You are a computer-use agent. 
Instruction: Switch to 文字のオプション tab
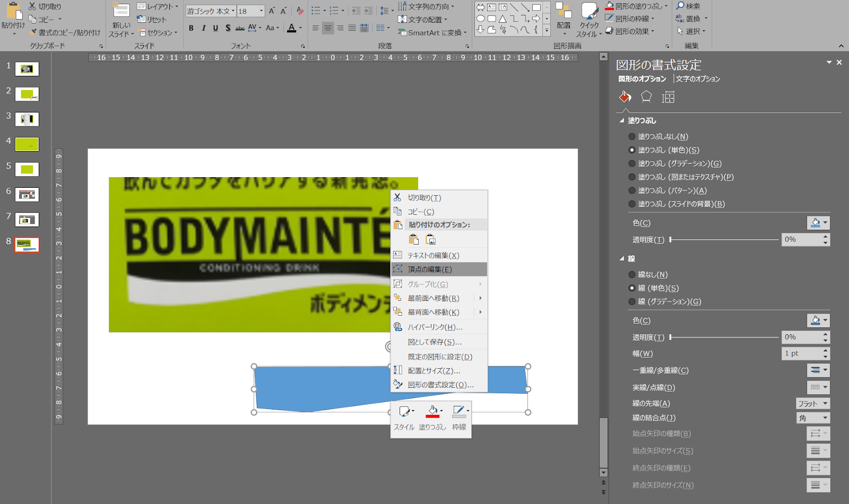point(698,79)
